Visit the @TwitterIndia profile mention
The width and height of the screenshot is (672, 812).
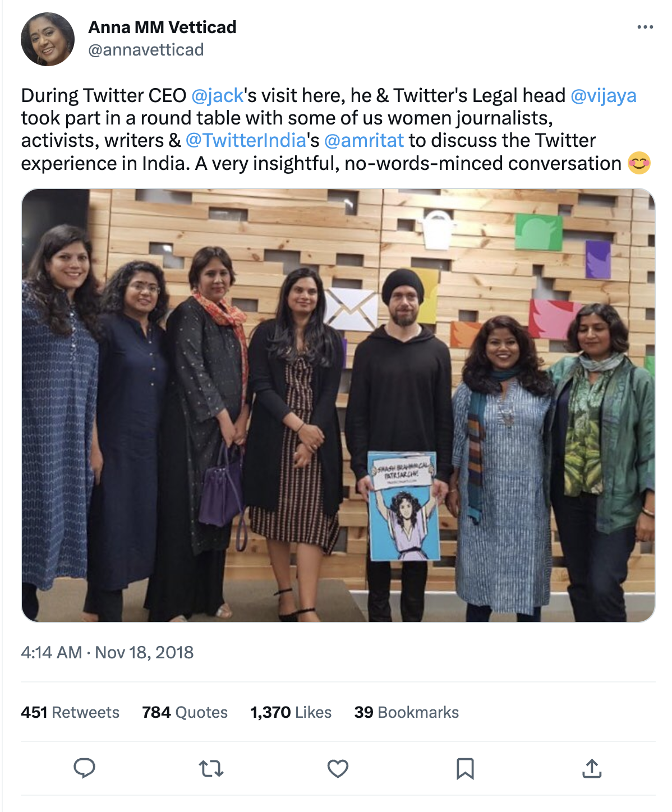click(246, 140)
